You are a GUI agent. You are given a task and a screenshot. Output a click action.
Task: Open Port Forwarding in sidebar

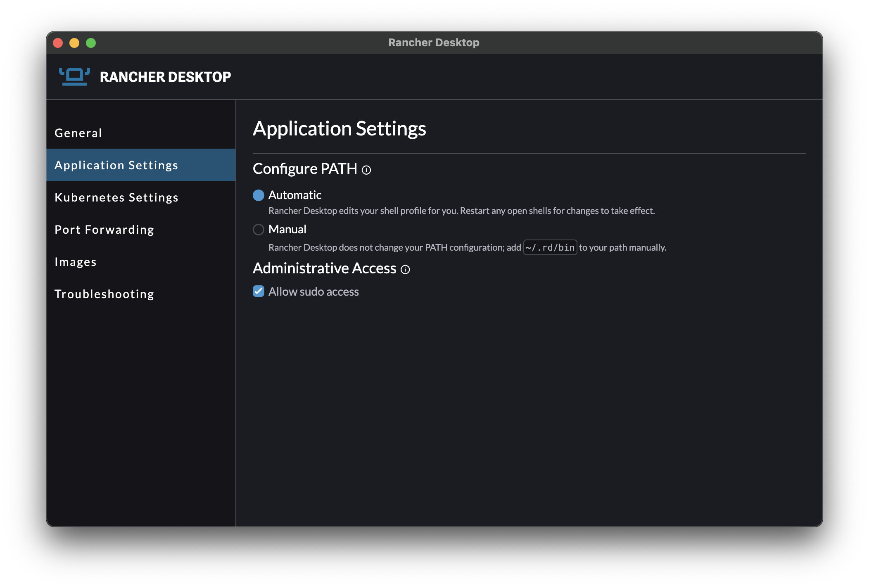[x=104, y=230]
